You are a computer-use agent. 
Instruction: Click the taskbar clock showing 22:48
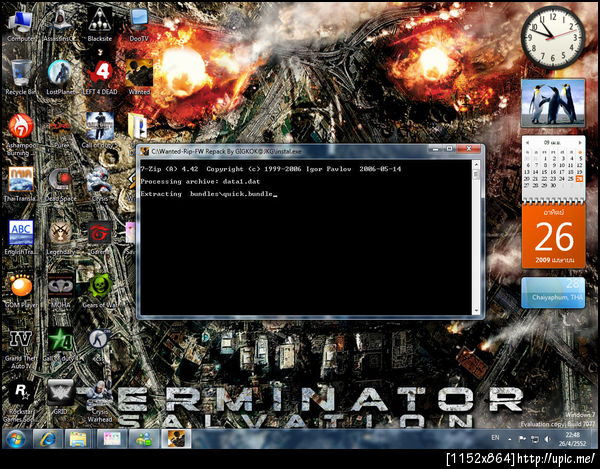[572, 439]
